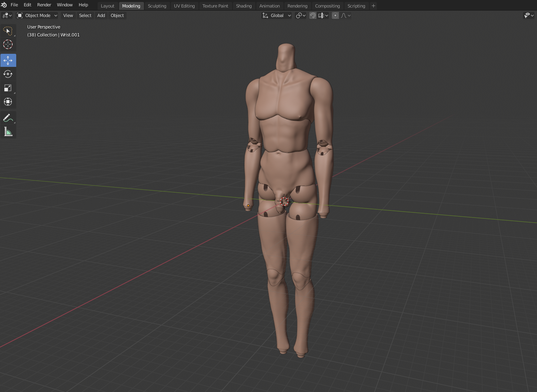The image size is (537, 392).
Task: Click the orange origin dot on the wrist
Action: click(x=248, y=206)
